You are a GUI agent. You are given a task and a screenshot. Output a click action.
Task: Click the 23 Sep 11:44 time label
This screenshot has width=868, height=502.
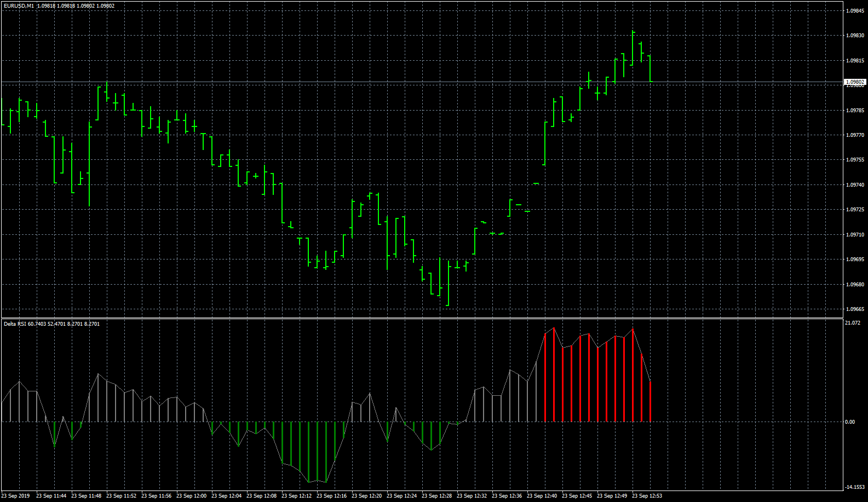(x=51, y=496)
